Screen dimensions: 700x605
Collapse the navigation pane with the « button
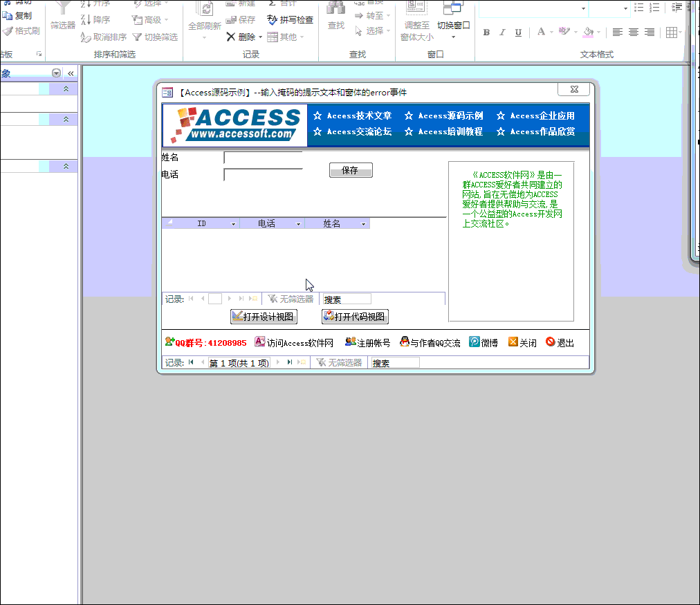[71, 73]
